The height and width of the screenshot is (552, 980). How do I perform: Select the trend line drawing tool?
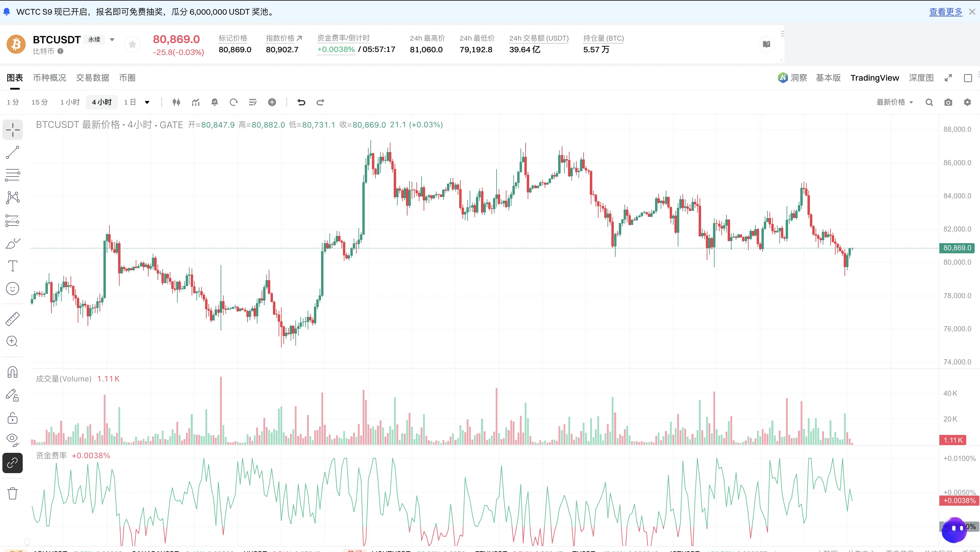[x=13, y=152]
